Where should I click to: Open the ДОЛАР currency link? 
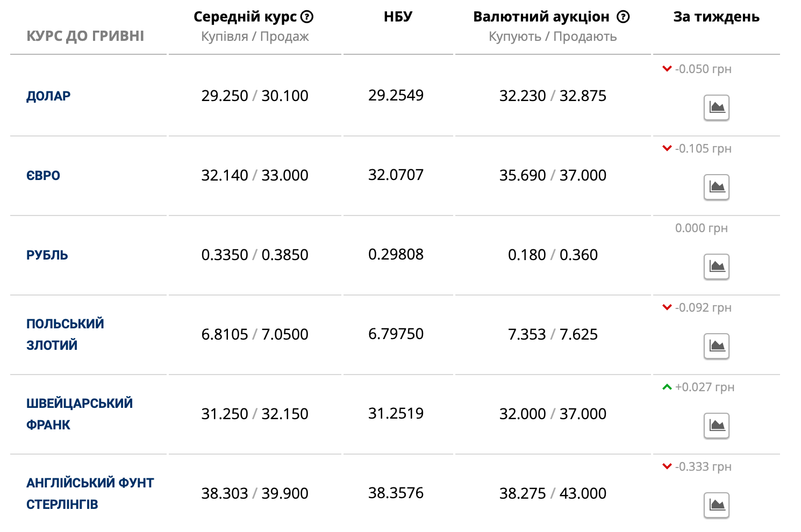point(48,96)
